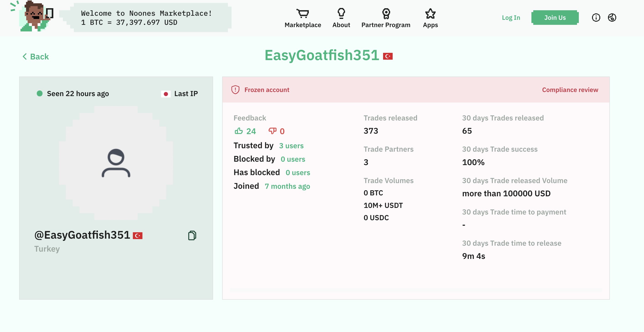Click the thumbs down feedback icon

pos(272,131)
